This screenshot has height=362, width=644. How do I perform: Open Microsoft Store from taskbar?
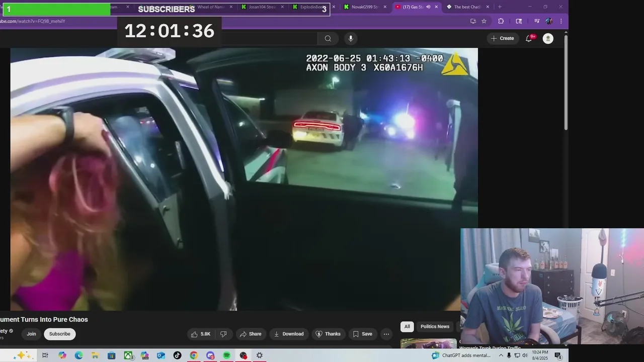[x=112, y=355]
